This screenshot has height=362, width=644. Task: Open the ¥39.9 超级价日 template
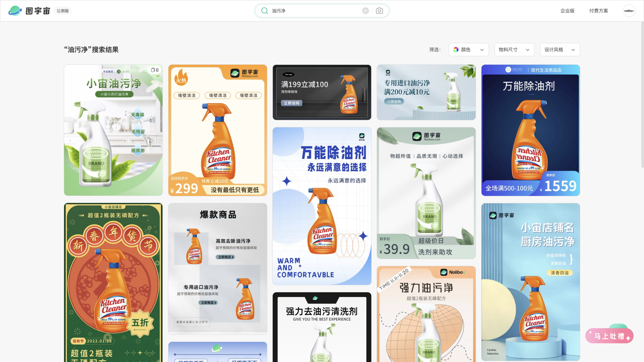pos(426,193)
